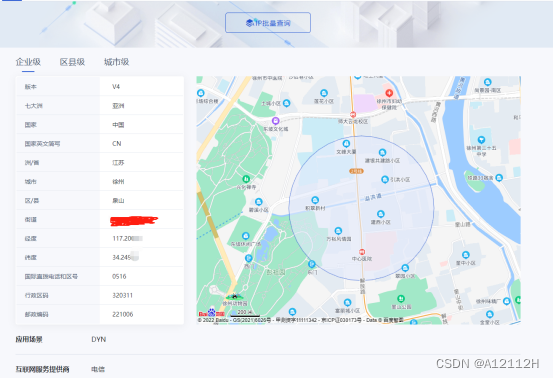The width and height of the screenshot is (554, 378).
Task: Click the 土城小区 residential marker on map
Action: point(287,103)
